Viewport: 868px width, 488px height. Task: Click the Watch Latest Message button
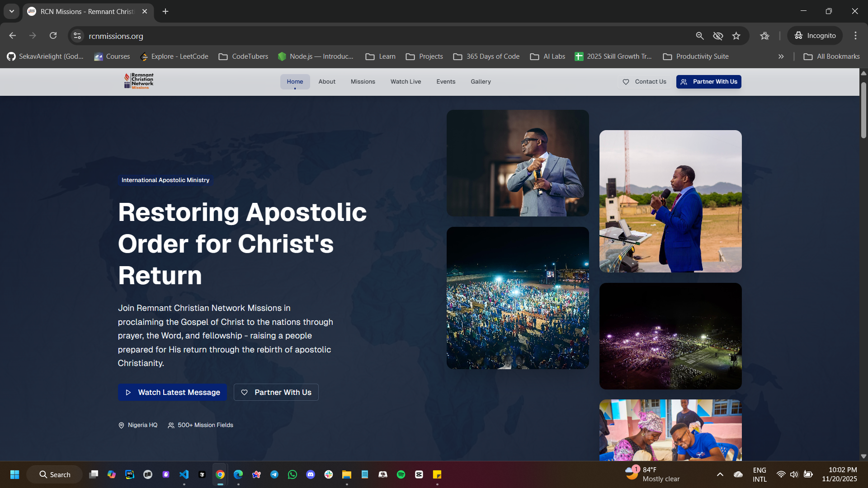[x=172, y=392]
